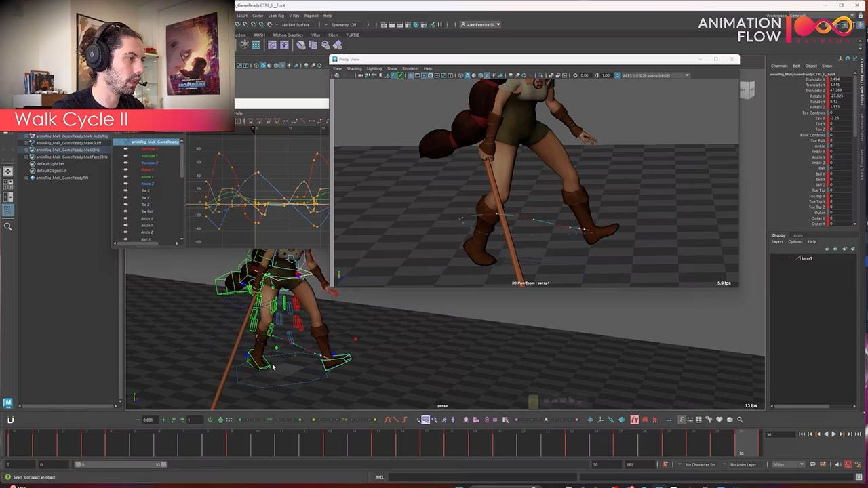Click the four-pane layout icon in left sidebar
Viewport: 868px width, 488px height.
(8, 184)
